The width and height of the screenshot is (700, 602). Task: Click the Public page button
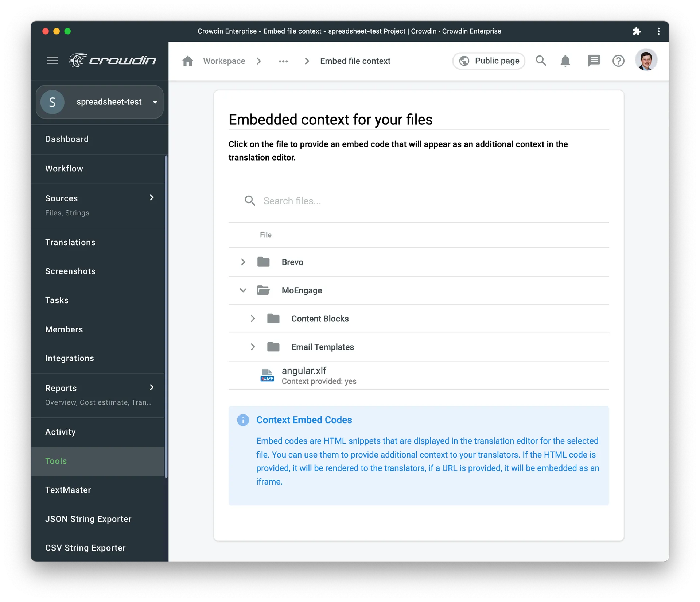coord(489,61)
